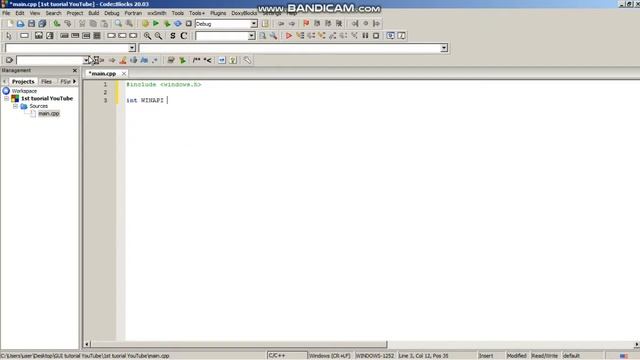
Task: Click the horizontal editor scrollbar
Action: click(x=239, y=344)
